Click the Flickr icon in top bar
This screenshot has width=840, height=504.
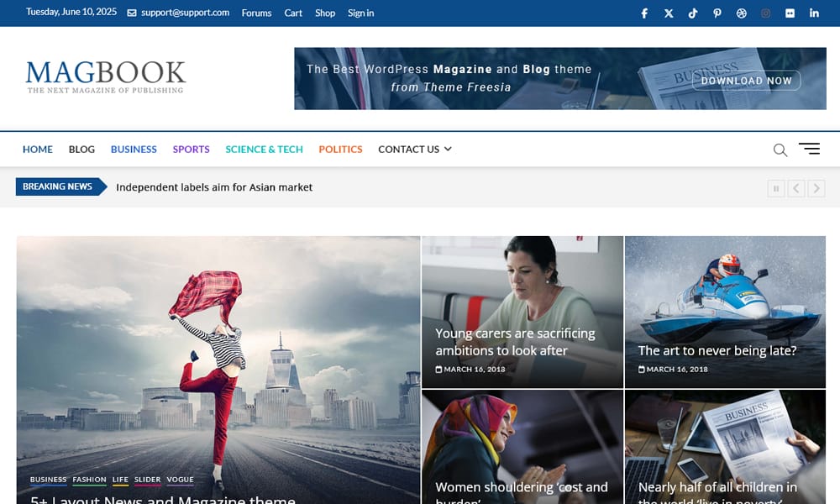coord(790,13)
